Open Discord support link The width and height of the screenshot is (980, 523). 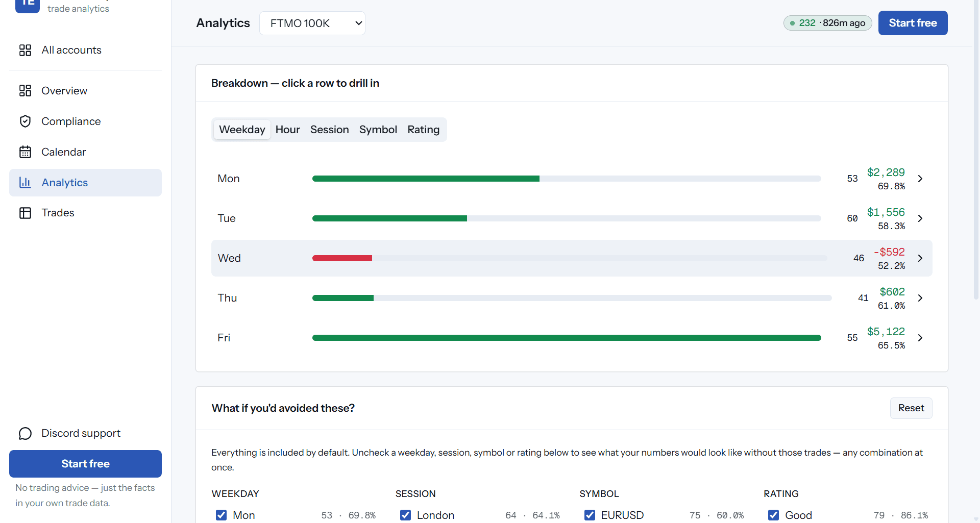click(x=85, y=433)
